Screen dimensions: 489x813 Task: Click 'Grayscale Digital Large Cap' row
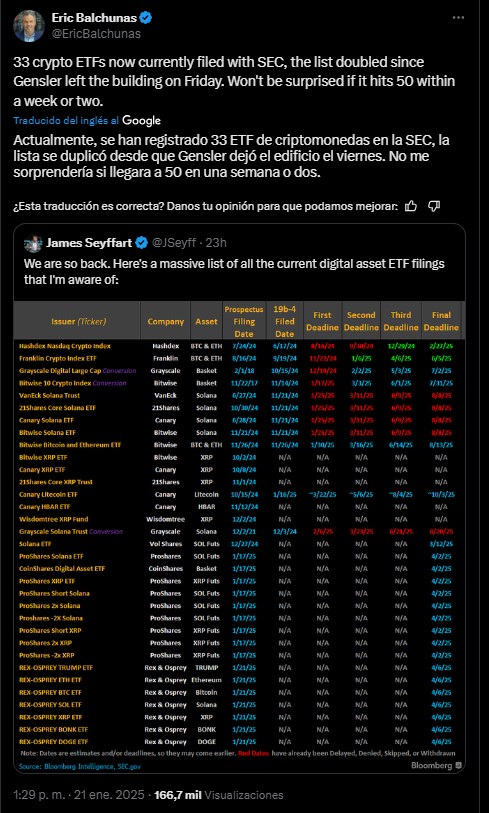(239, 371)
